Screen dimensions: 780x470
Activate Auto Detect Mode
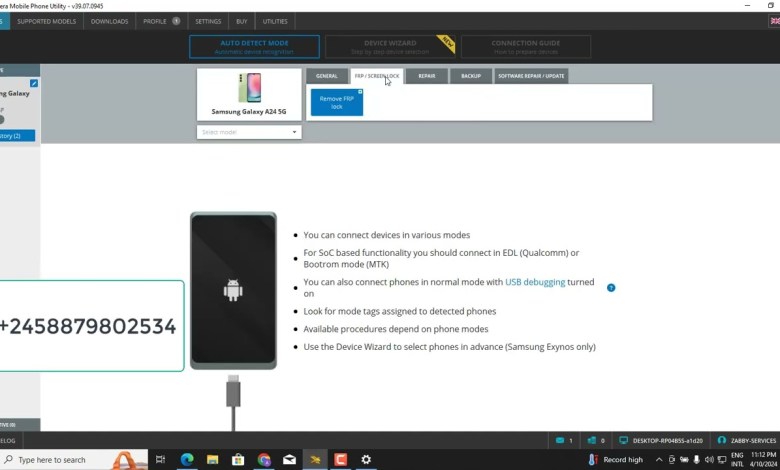click(254, 47)
